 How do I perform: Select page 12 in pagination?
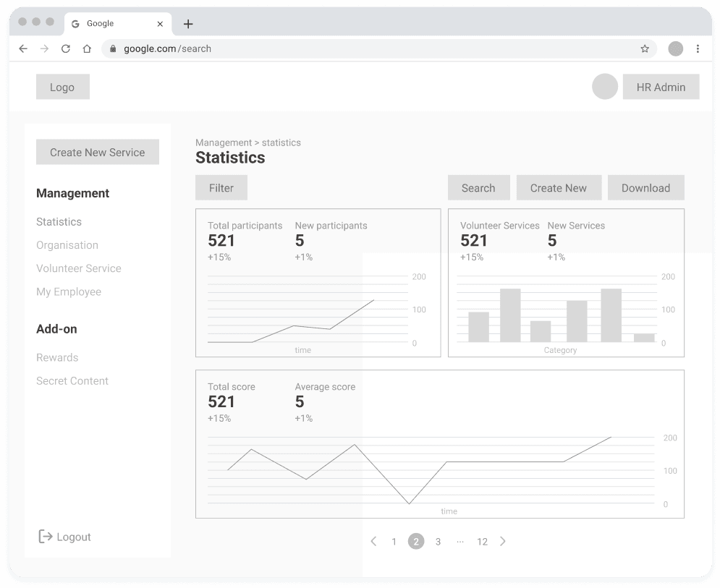pos(482,542)
